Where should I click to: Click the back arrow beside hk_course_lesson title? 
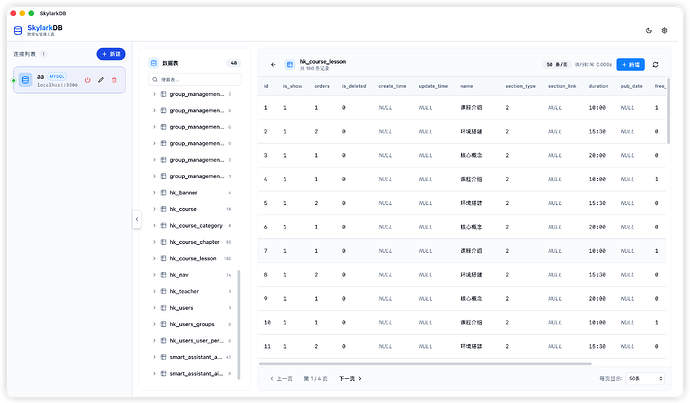273,64
